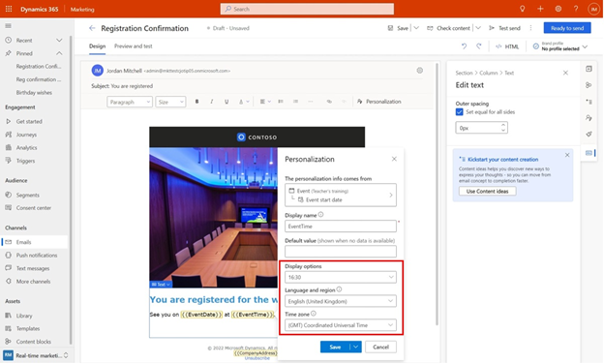Viewport: 604px width, 364px height.
Task: Click the Default value input field
Action: pyautogui.click(x=341, y=252)
